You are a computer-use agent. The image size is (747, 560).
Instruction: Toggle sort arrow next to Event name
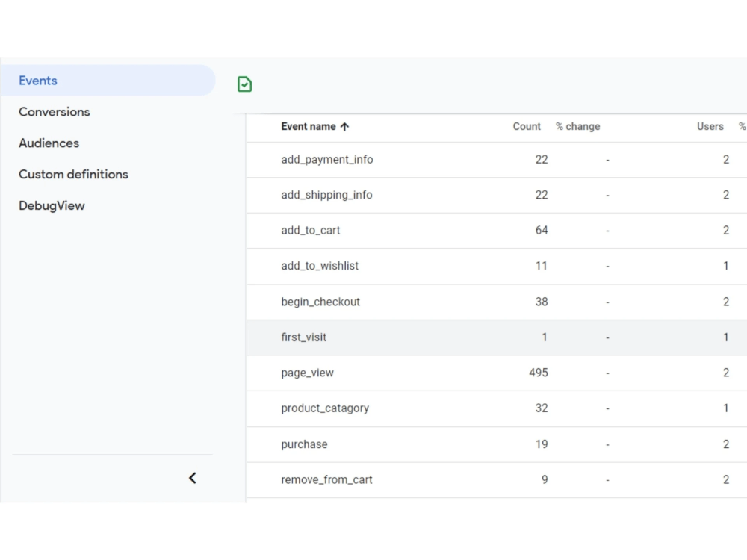[x=344, y=127]
